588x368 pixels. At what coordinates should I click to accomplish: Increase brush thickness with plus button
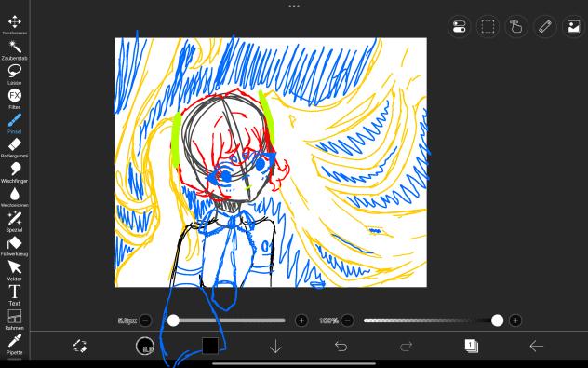click(301, 320)
